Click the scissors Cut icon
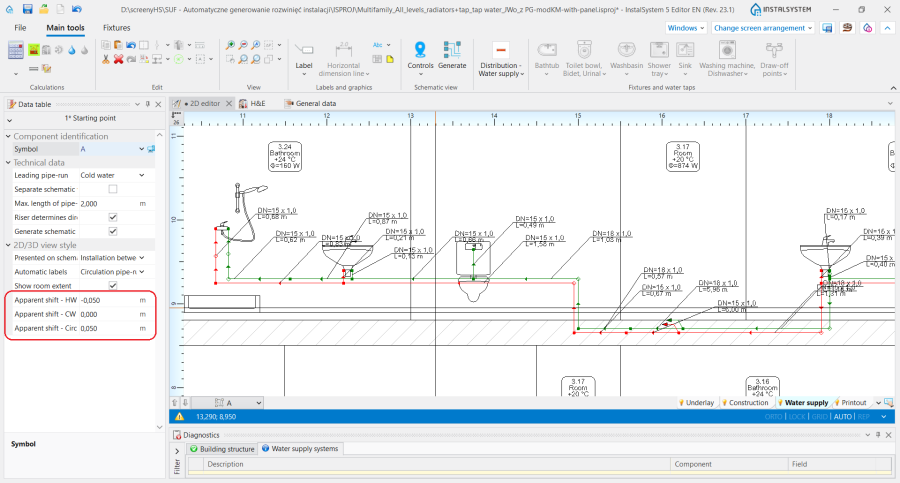 pos(106,59)
